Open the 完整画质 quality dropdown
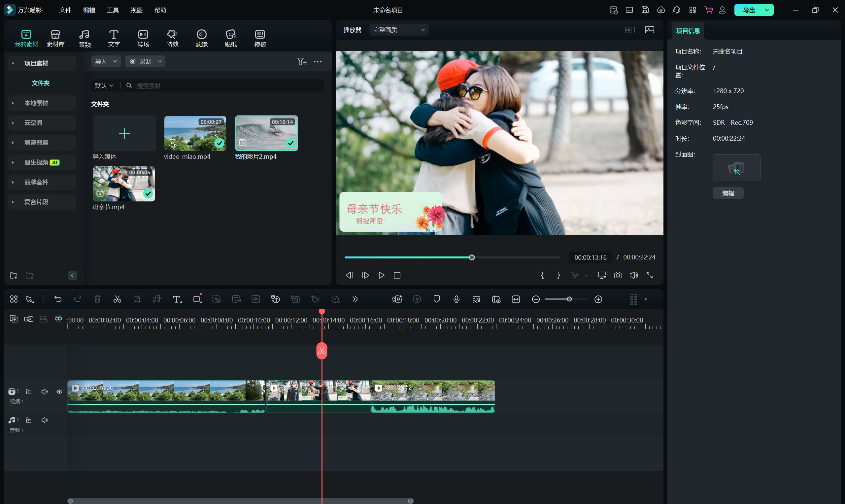 [x=399, y=30]
